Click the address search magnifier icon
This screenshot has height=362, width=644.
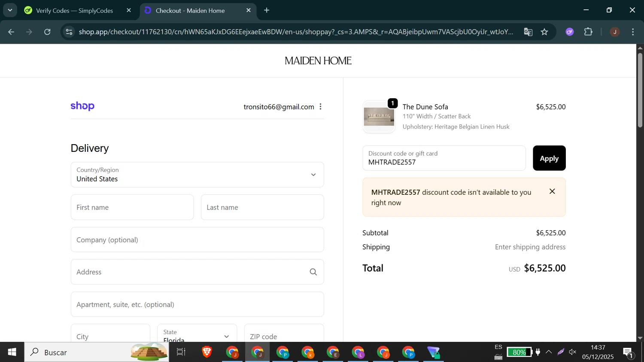point(313,272)
